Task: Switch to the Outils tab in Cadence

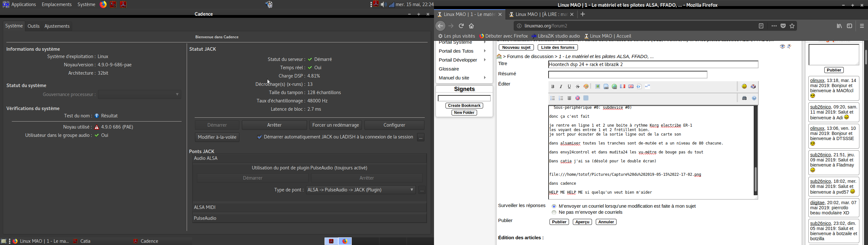Action: (x=34, y=26)
